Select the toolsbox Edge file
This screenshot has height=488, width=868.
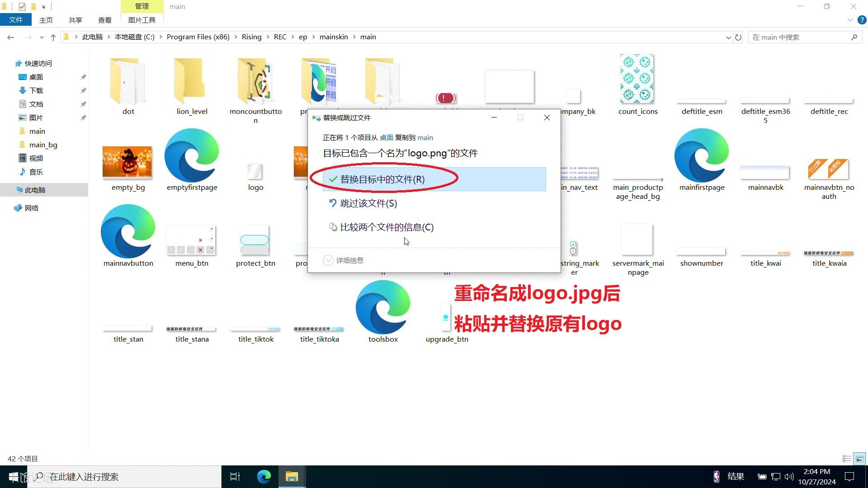(x=383, y=312)
